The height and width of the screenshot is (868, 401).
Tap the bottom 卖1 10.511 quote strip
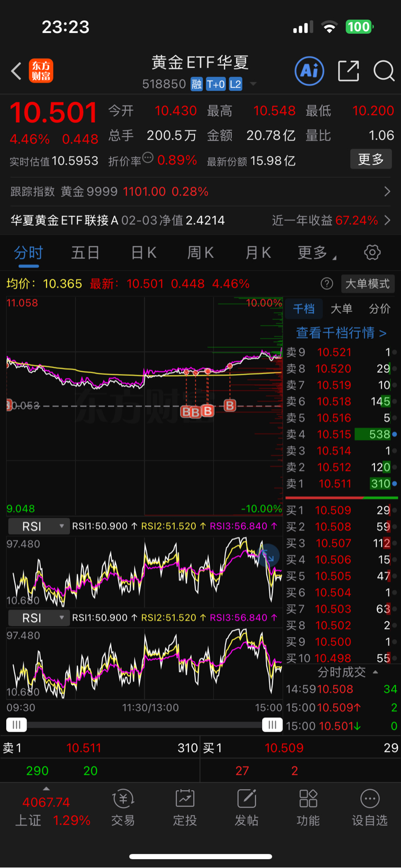(100, 748)
